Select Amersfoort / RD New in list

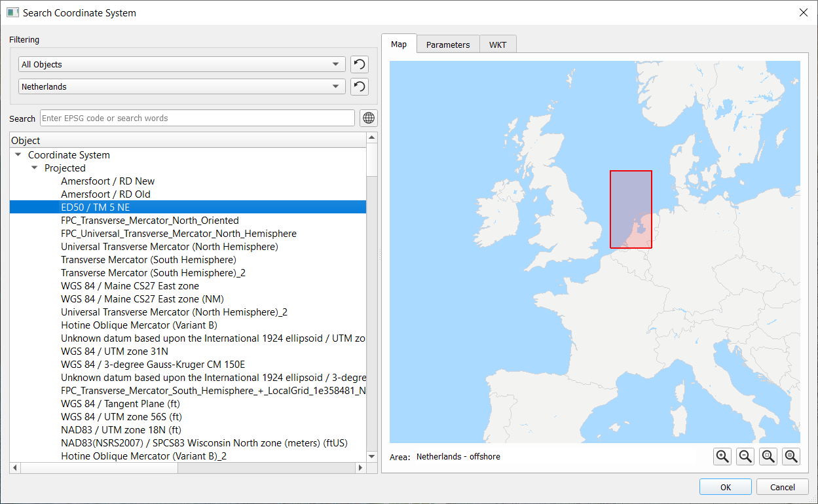[107, 181]
